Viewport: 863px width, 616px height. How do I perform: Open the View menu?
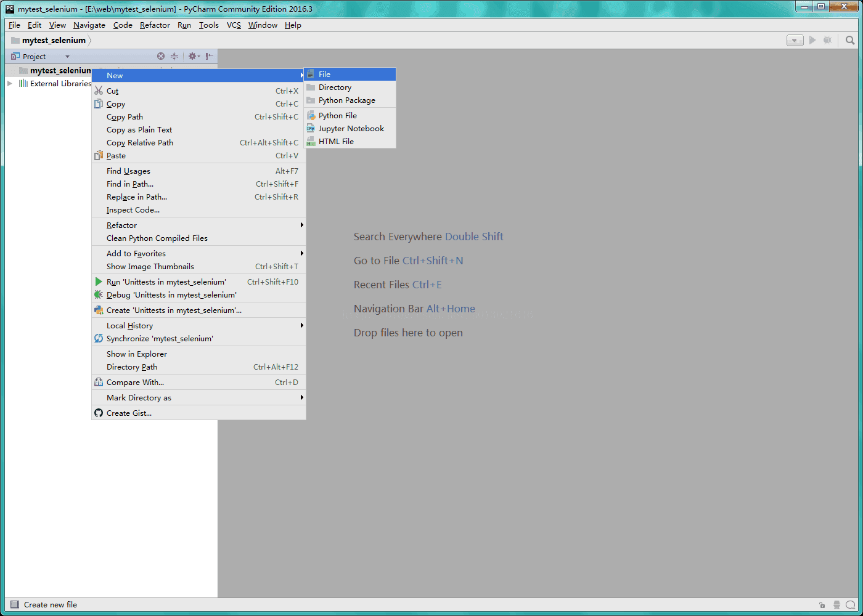(x=57, y=25)
